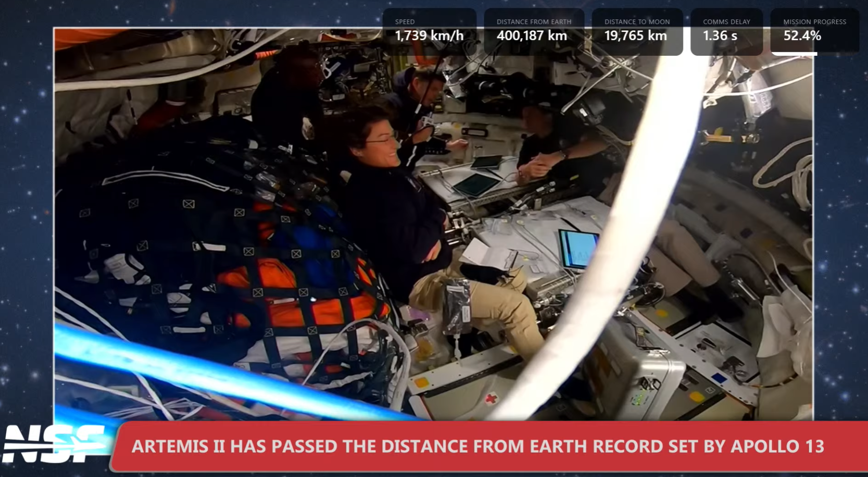Click the "52.4%" progress value
Image resolution: width=868 pixels, height=477 pixels.
tap(802, 36)
